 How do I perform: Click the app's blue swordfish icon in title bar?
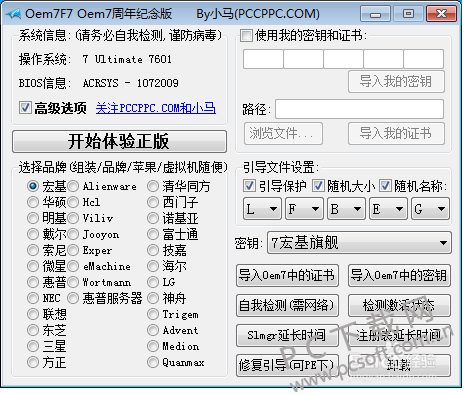pos(13,13)
